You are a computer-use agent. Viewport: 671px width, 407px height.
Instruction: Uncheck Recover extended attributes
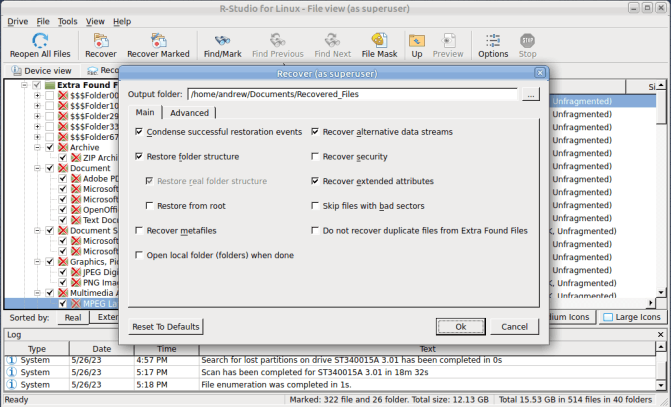tap(315, 181)
